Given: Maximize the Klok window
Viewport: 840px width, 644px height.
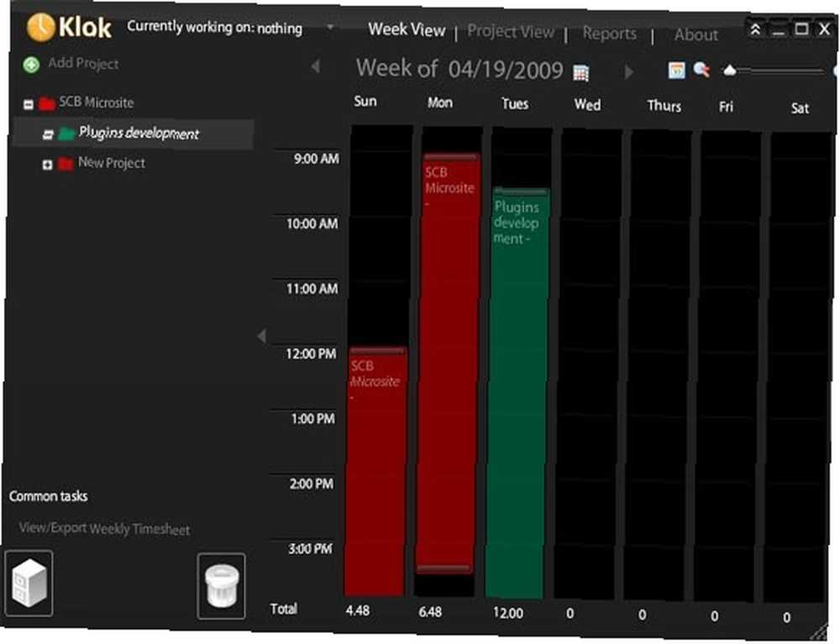Looking at the screenshot, I should tap(801, 29).
